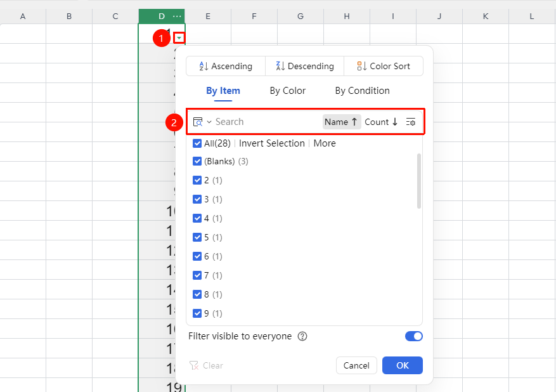
Task: Confirm filter with OK button
Action: click(x=403, y=365)
